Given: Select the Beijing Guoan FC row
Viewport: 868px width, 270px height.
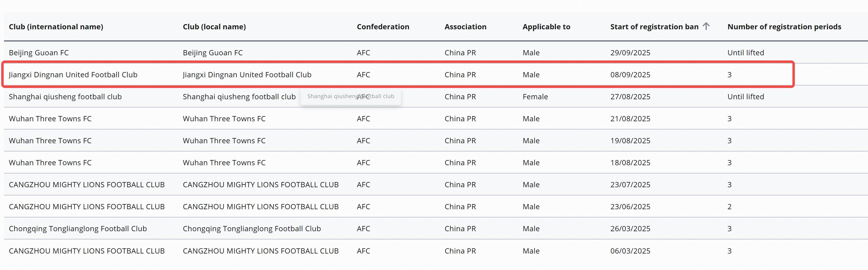Looking at the screenshot, I should pos(39,53).
